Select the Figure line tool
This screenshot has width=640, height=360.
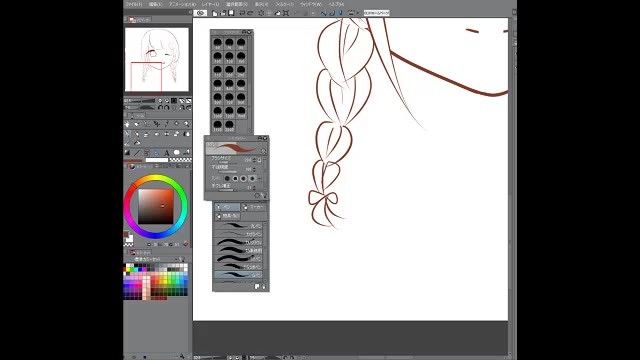(x=137, y=153)
